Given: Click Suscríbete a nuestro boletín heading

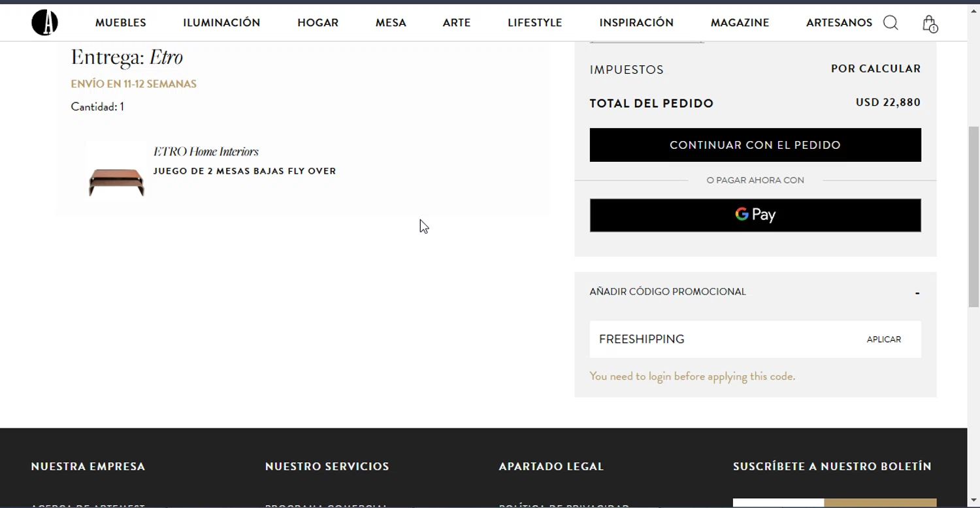Looking at the screenshot, I should click(832, 466).
